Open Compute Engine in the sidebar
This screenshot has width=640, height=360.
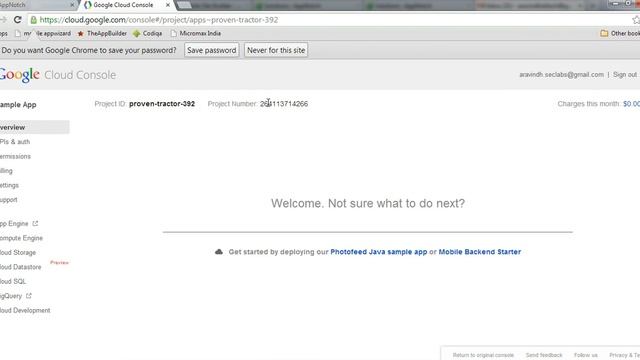[x=21, y=238]
